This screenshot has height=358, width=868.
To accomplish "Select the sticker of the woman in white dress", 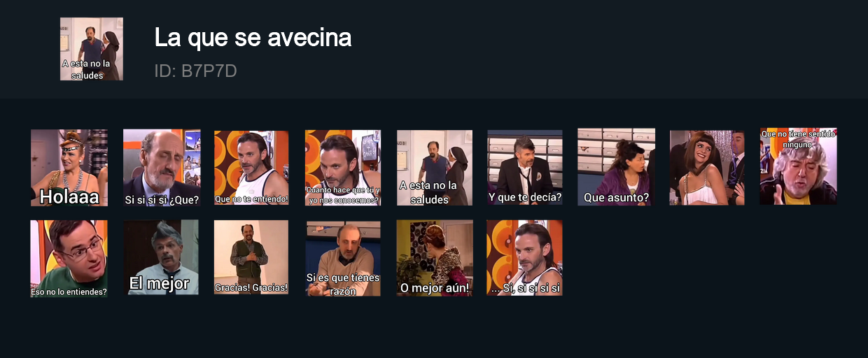I will [707, 168].
